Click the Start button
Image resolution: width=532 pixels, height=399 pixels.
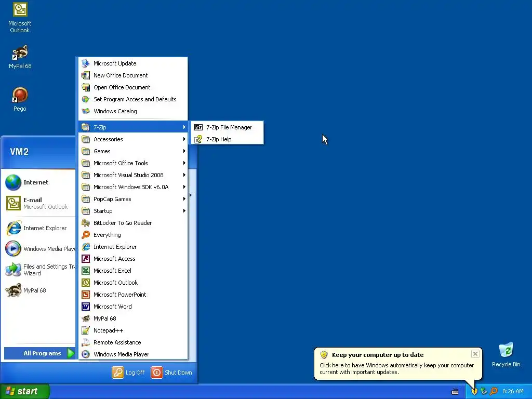[x=25, y=391]
